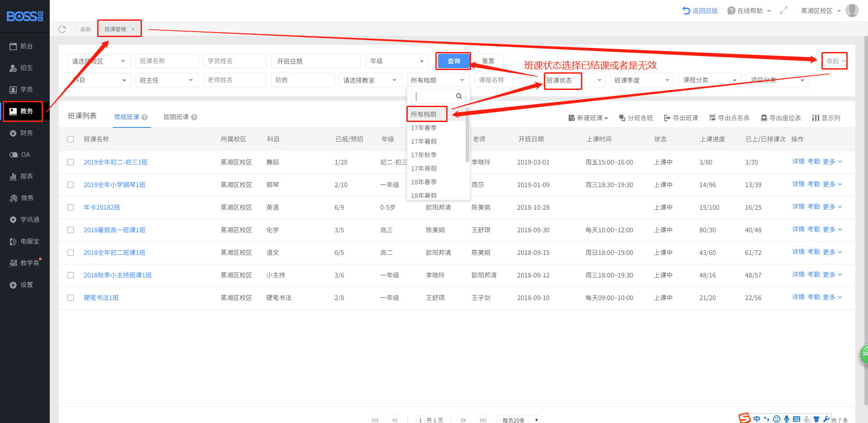
Task: Open the 年卡20182班 class link
Action: (x=102, y=207)
